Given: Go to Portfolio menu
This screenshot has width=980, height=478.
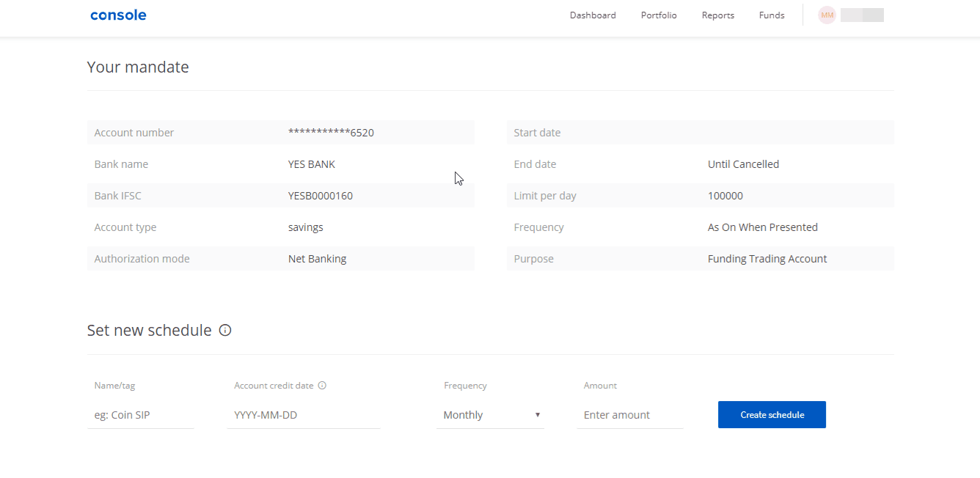Looking at the screenshot, I should click(659, 15).
